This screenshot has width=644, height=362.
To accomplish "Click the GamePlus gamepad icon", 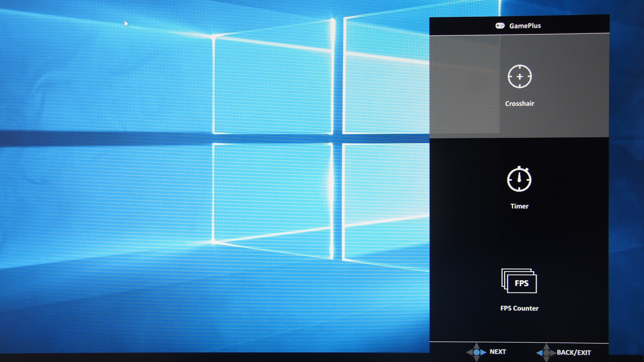I will coord(500,26).
